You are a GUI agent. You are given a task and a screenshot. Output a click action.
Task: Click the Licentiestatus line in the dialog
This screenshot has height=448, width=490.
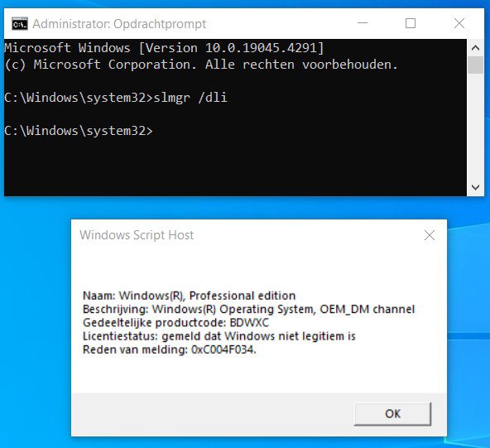[219, 336]
